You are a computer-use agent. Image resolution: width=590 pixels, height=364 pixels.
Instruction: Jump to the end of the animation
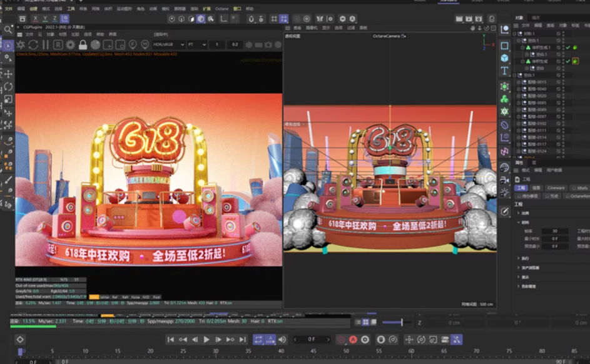[x=243, y=339]
